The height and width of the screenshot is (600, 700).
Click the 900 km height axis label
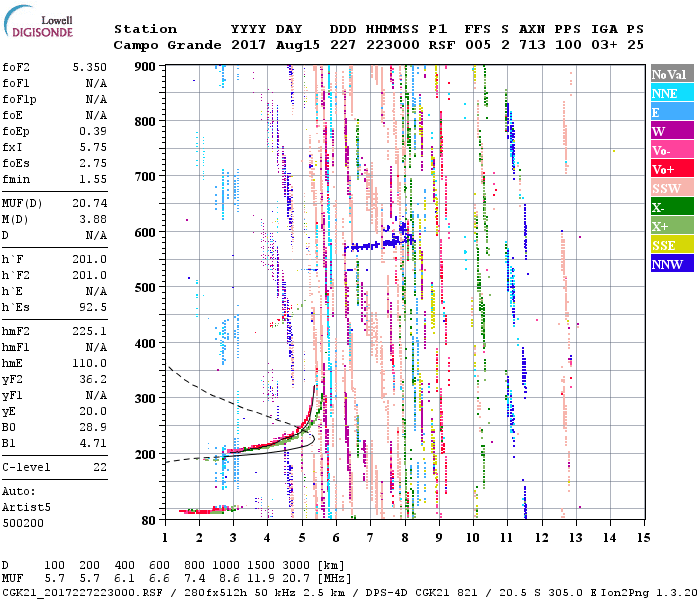click(147, 66)
